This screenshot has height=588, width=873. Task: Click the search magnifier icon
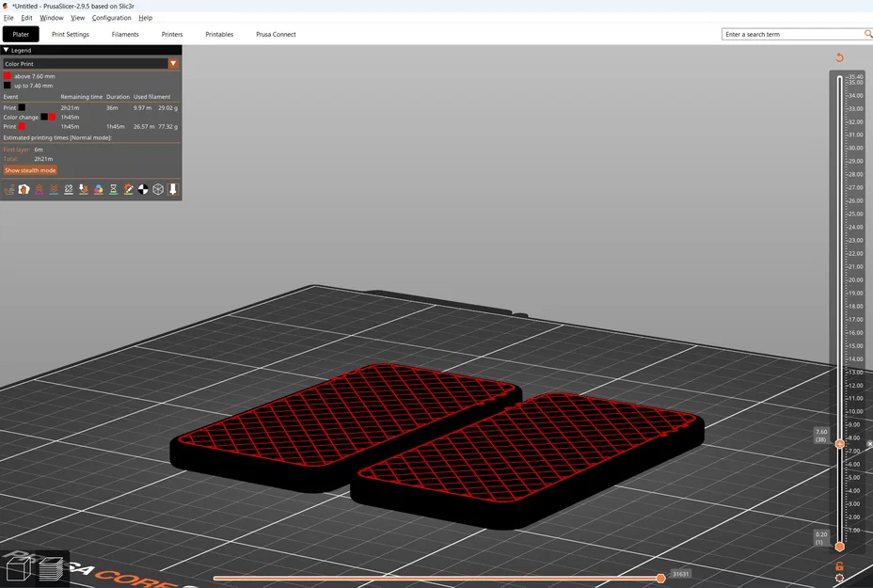point(868,34)
